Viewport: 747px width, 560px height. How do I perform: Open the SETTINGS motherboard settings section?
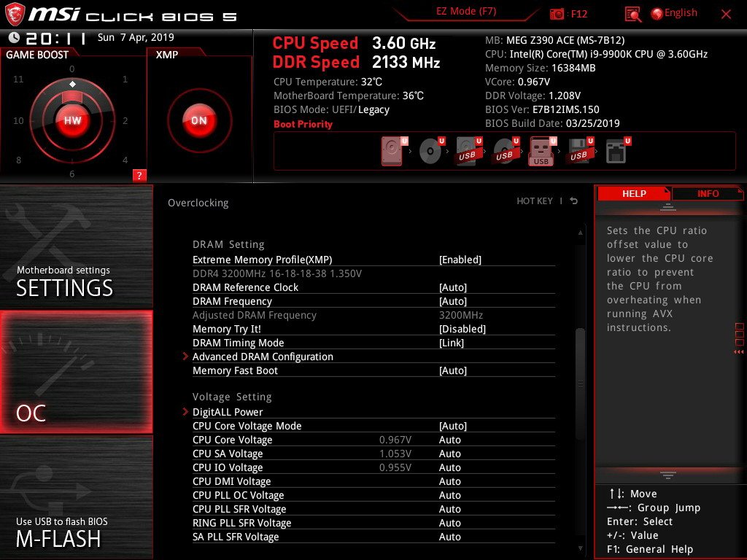pos(76,246)
